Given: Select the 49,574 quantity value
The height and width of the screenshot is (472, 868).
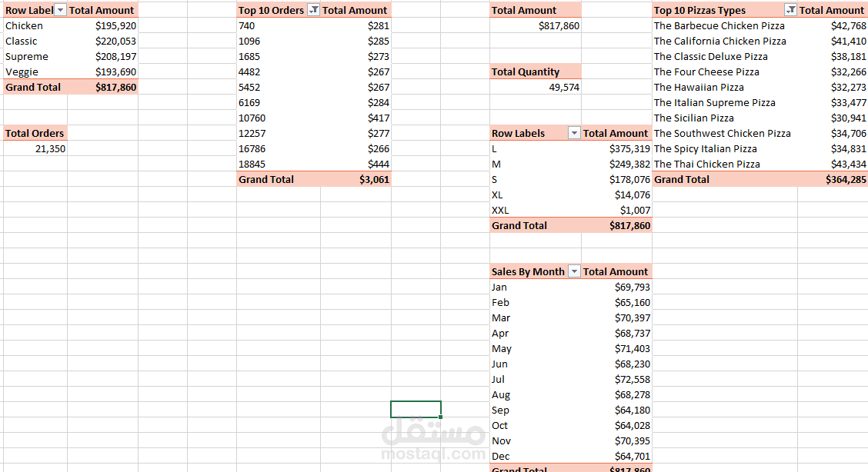Looking at the screenshot, I should coord(536,88).
